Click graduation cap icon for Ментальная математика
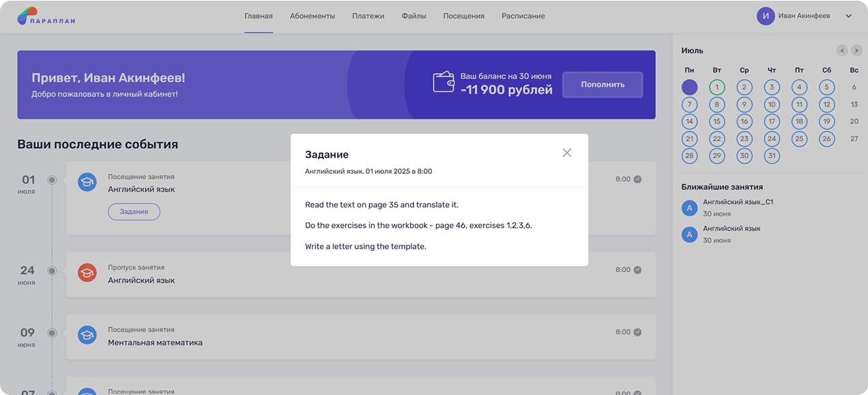 tap(87, 335)
